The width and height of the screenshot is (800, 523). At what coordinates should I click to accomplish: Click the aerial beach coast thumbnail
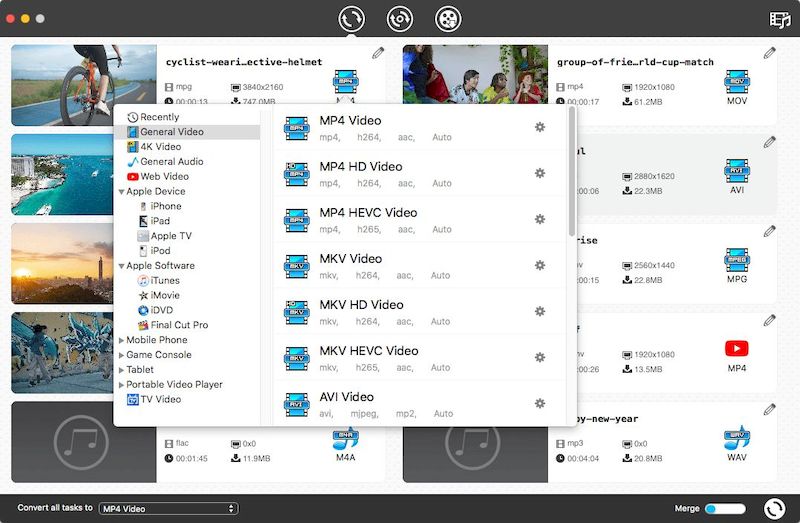(x=62, y=174)
